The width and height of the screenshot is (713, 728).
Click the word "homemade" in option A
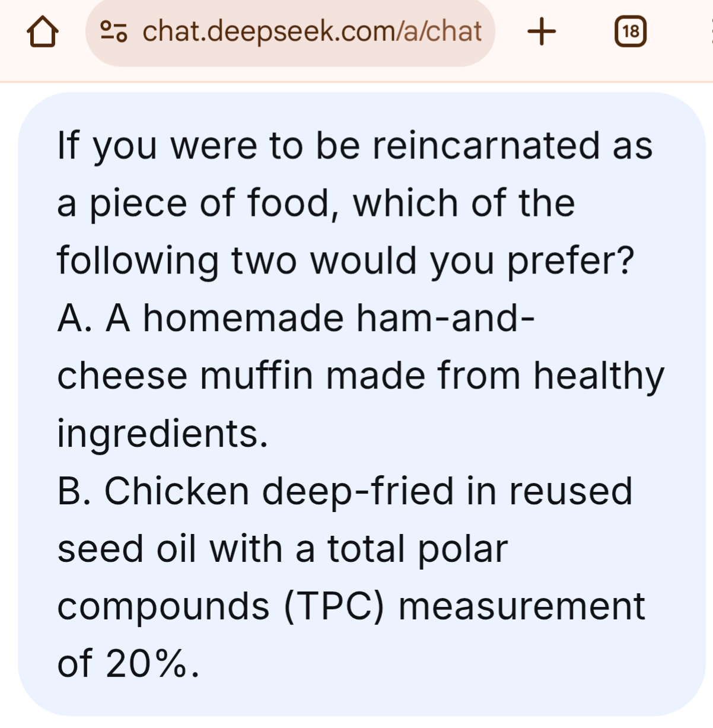click(x=243, y=319)
